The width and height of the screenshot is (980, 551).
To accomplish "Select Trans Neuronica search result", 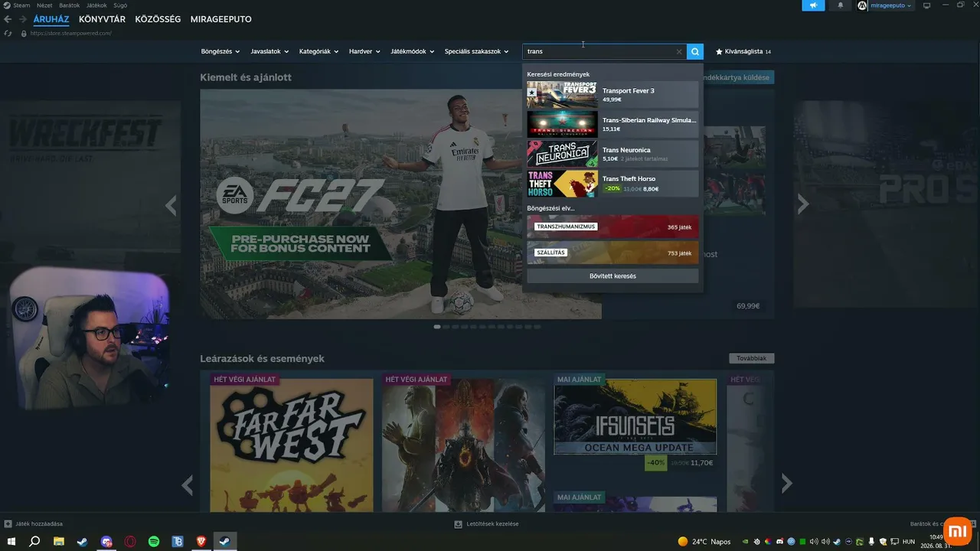I will click(x=612, y=154).
